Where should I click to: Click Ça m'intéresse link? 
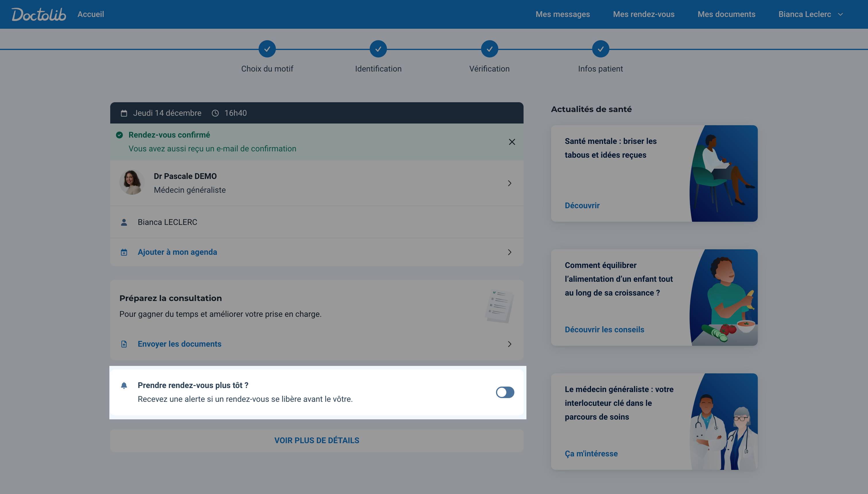pos(591,454)
